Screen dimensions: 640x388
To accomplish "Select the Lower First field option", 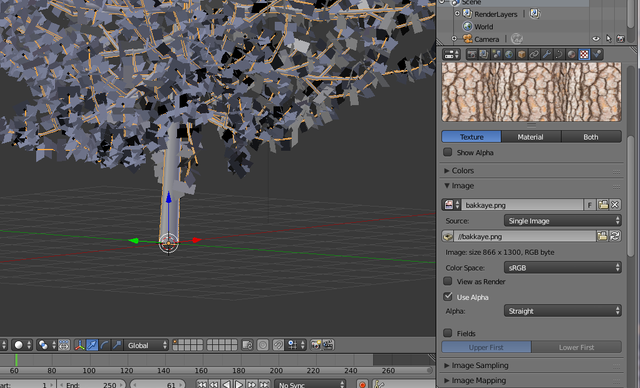I will (576, 347).
